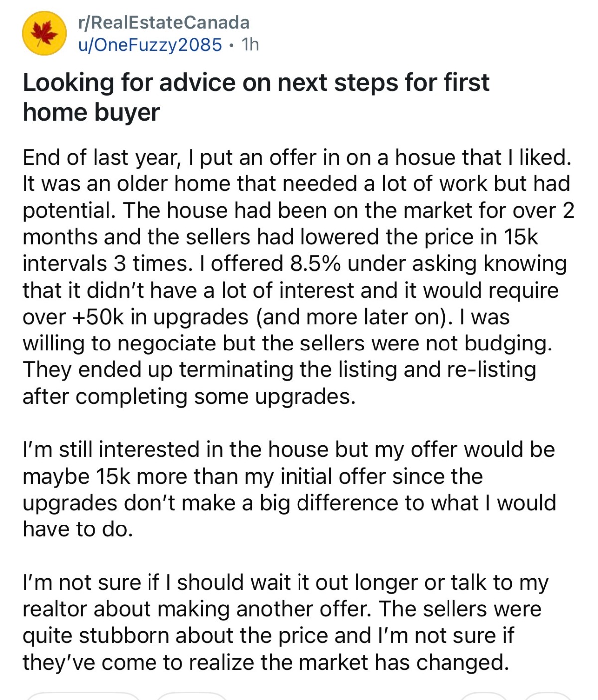Go to the r/RealEstateCanada subreddit
The height and width of the screenshot is (700, 598).
pos(164,22)
